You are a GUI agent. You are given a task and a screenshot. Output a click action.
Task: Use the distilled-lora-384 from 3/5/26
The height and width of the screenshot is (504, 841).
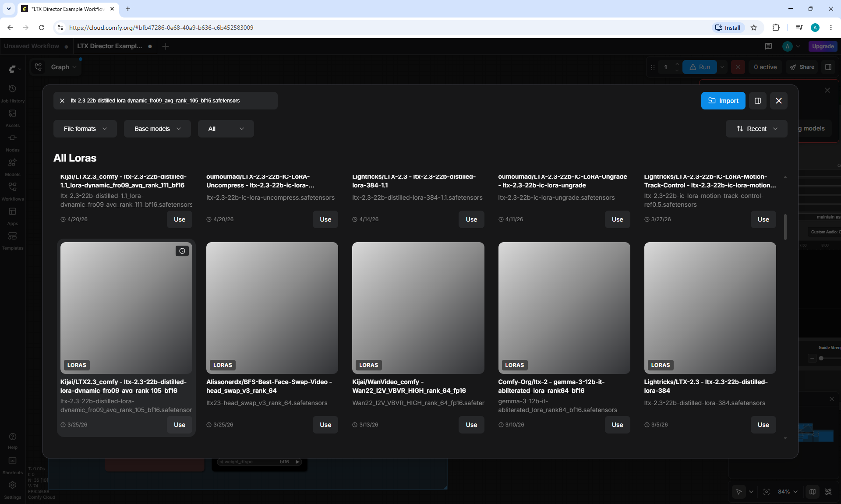pyautogui.click(x=763, y=425)
